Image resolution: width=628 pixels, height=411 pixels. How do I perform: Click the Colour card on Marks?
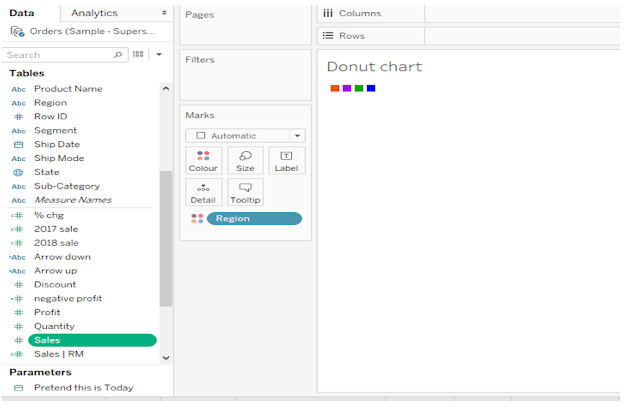203,161
